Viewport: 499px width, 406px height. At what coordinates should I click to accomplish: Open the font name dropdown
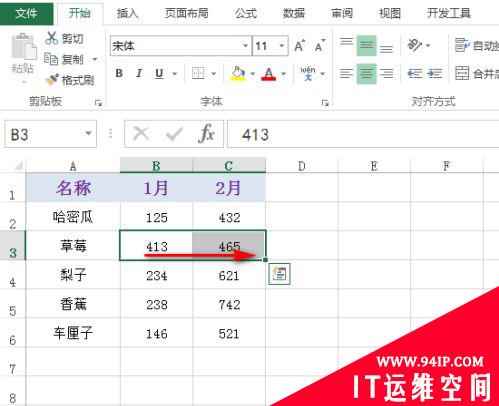click(245, 45)
